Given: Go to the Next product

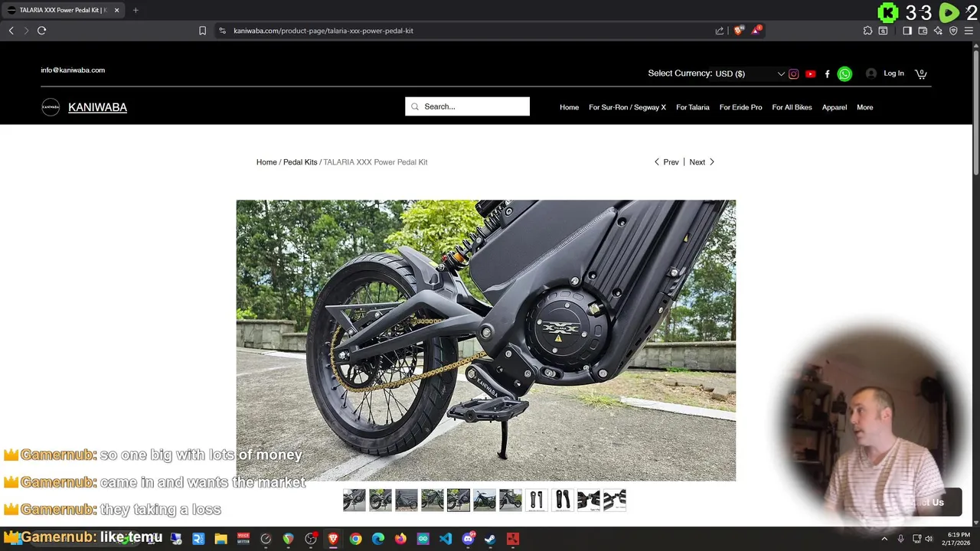Looking at the screenshot, I should coord(702,162).
